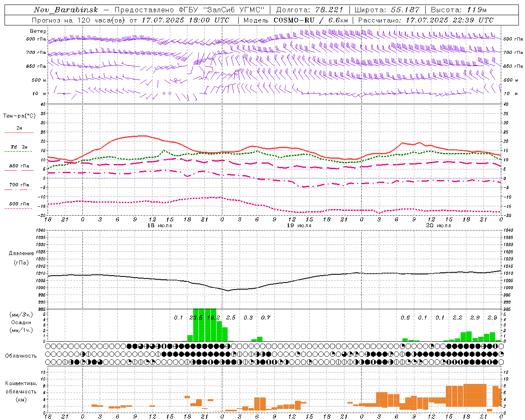Image resolution: width=525 pixels, height=420 pixels.
Task: Select the start time 17.07.2025 18:00 UTC
Action: pos(186,20)
